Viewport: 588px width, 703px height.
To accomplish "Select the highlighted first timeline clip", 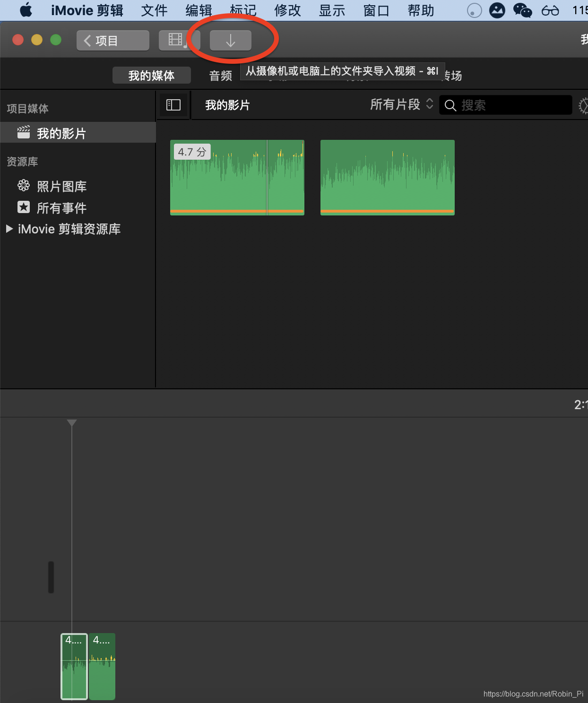I will click(x=74, y=666).
